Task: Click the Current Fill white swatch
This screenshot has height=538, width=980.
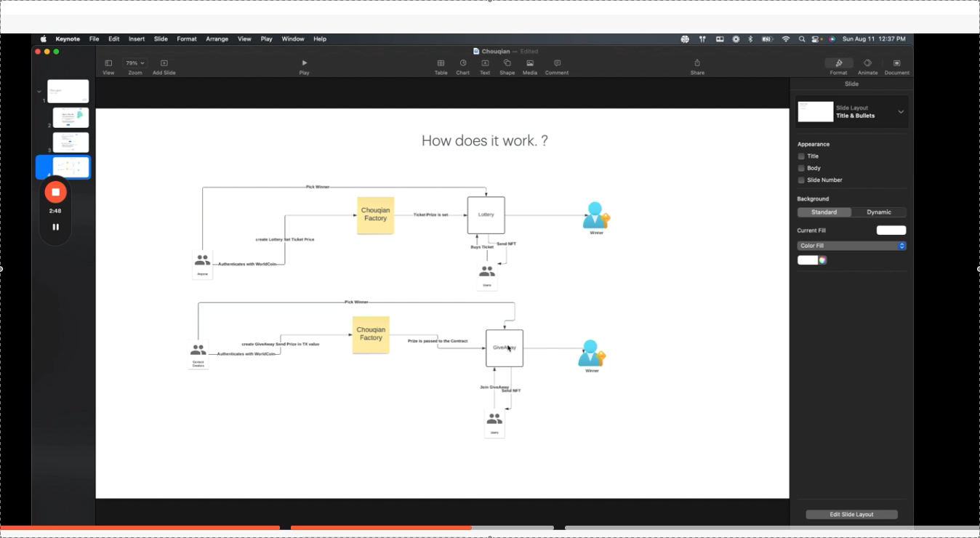Action: [x=891, y=230]
